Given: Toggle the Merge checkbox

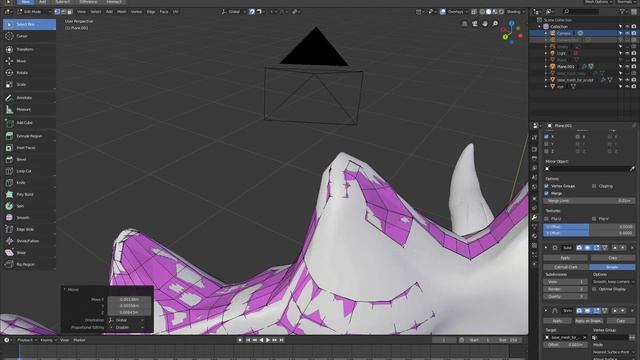Looking at the screenshot, I should (547, 193).
